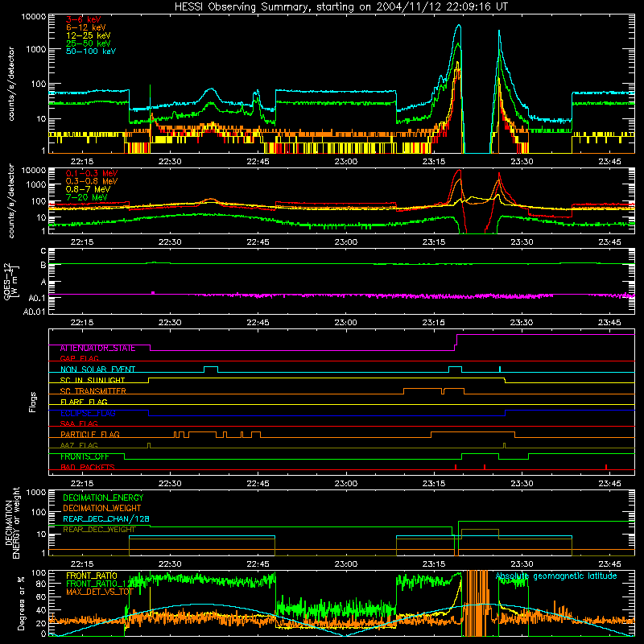
Task: Click the B tick label on GOES panel
Action: pyautogui.click(x=43, y=265)
